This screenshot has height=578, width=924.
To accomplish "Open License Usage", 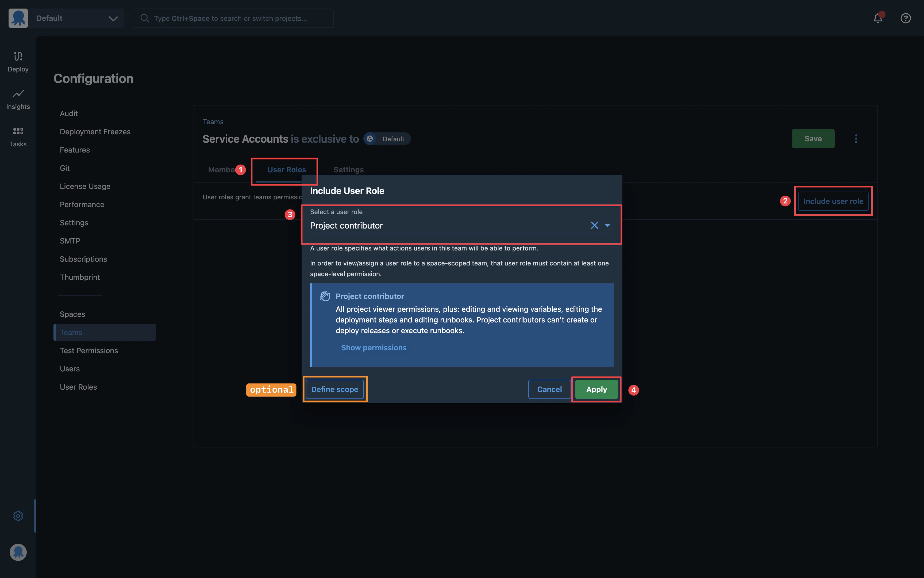I will [x=85, y=186].
